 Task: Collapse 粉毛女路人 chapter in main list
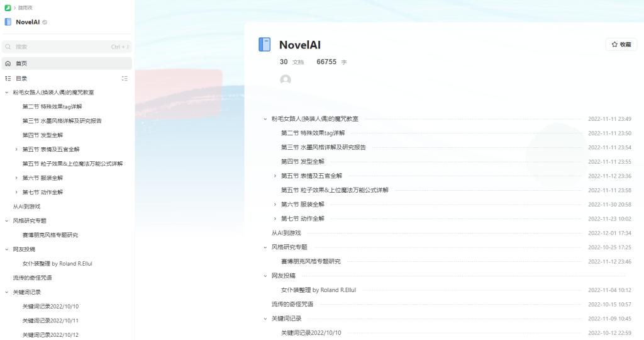pyautogui.click(x=265, y=119)
